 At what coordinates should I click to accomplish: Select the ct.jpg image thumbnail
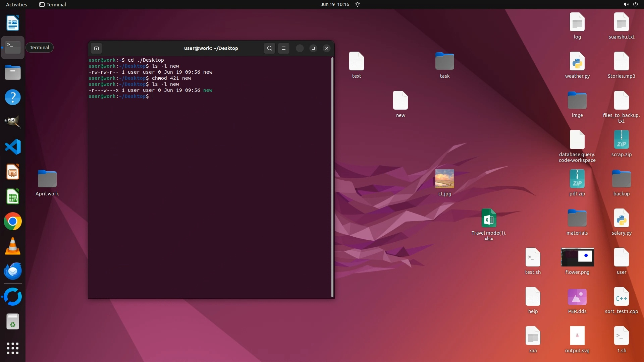pyautogui.click(x=444, y=179)
